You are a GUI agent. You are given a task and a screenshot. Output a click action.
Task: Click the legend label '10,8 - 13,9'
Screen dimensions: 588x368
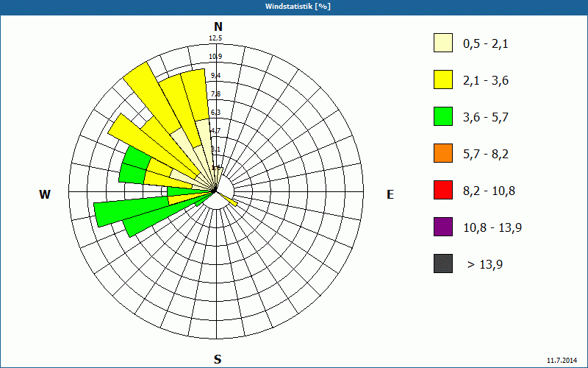tap(492, 228)
